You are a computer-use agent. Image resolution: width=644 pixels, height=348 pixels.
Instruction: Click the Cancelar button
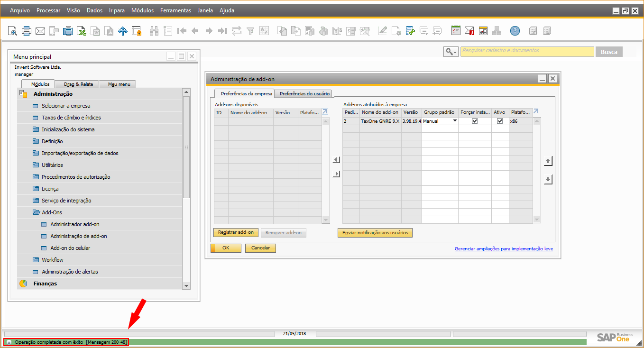click(x=260, y=248)
